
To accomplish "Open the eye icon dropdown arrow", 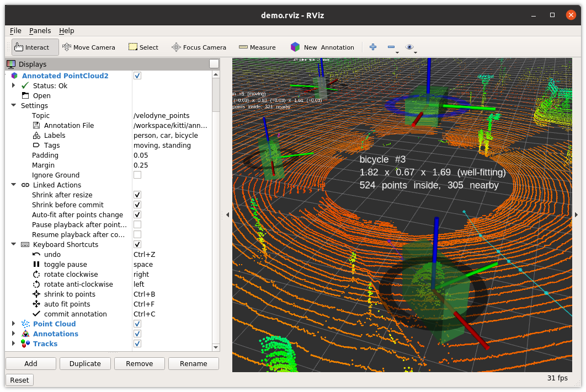I will point(415,52).
